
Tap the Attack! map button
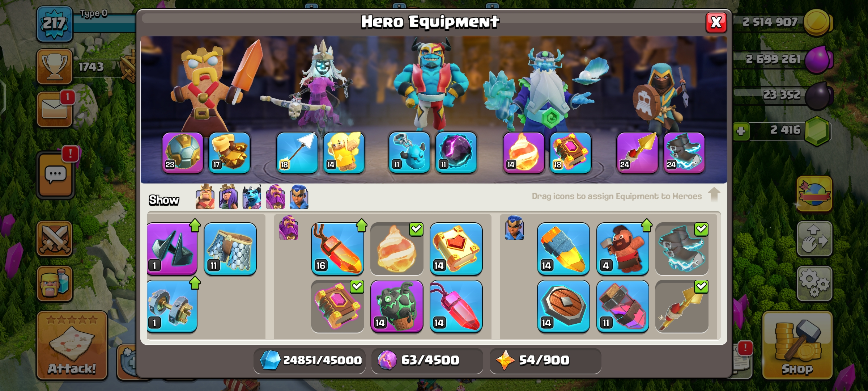(x=72, y=345)
